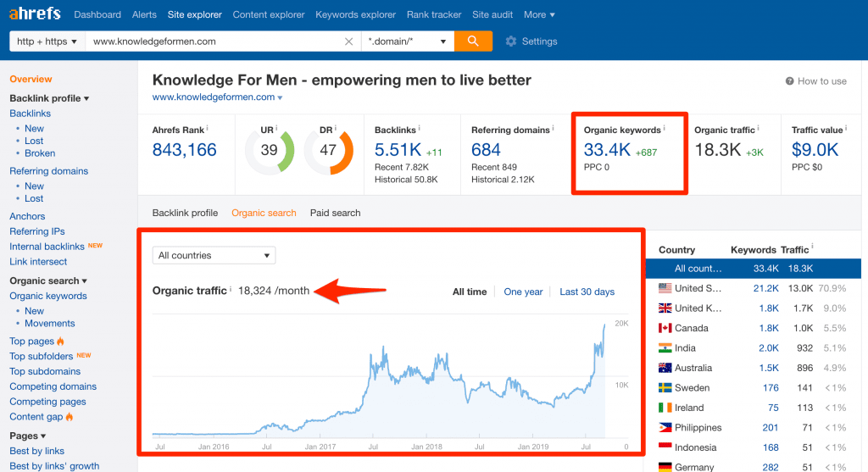The width and height of the screenshot is (868, 472).
Task: Click the ahrefs logo
Action: point(35,14)
